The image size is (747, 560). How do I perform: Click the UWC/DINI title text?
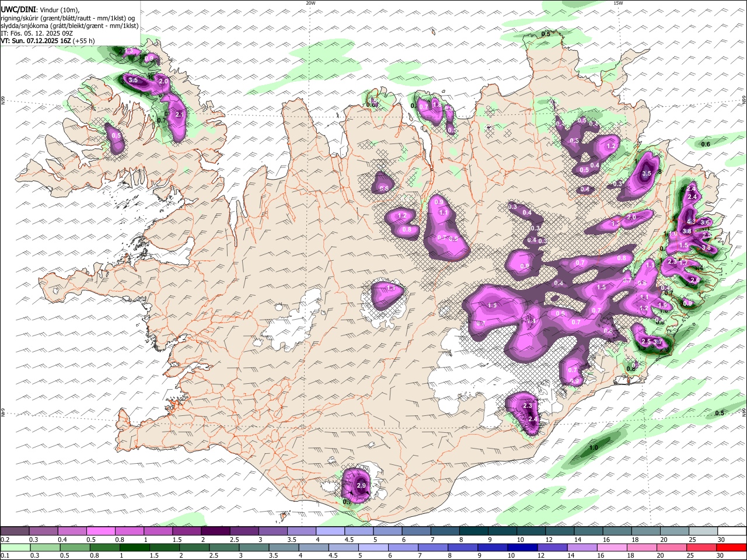coord(18,10)
